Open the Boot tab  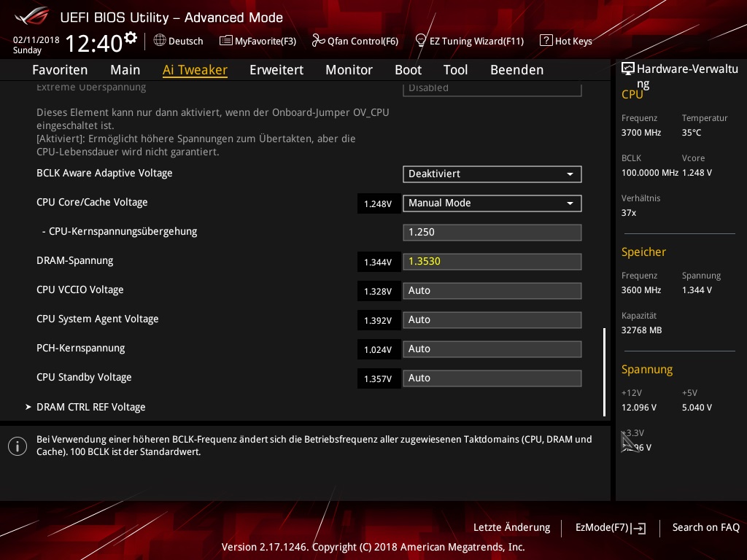tap(409, 70)
